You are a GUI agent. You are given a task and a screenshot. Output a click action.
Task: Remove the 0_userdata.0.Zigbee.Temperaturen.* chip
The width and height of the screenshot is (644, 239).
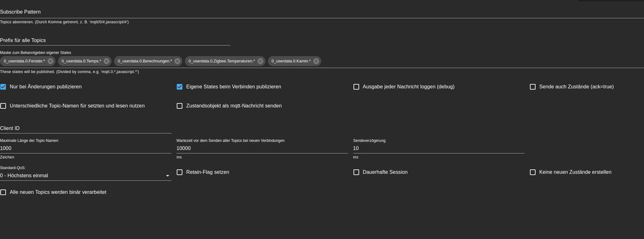click(x=260, y=61)
